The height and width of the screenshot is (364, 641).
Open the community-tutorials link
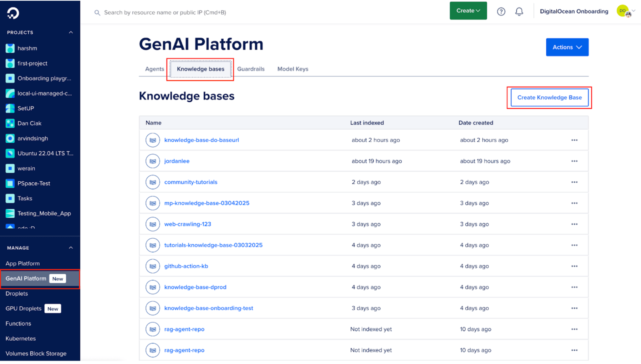click(191, 182)
